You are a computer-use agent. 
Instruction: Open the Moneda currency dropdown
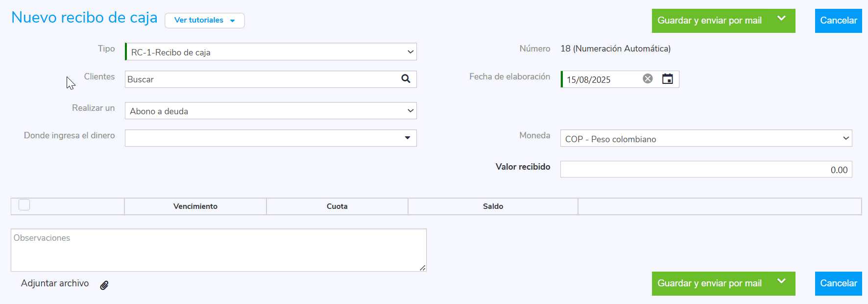[705, 139]
